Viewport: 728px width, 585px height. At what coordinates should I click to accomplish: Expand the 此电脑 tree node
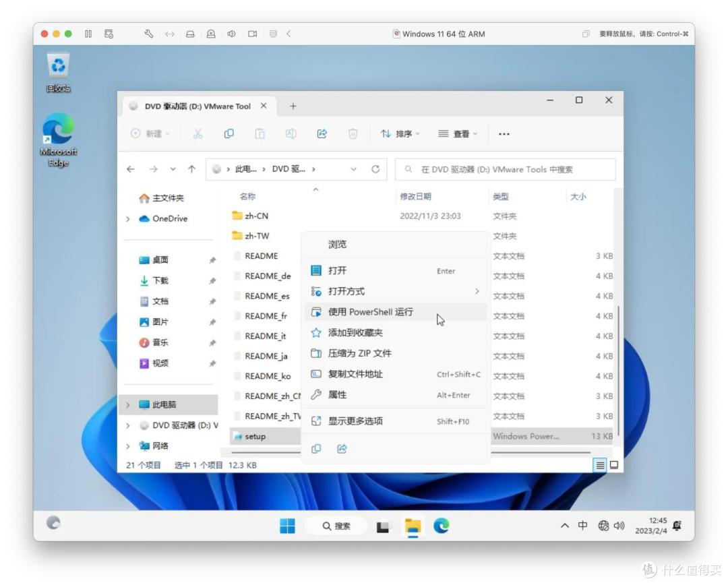pos(128,405)
